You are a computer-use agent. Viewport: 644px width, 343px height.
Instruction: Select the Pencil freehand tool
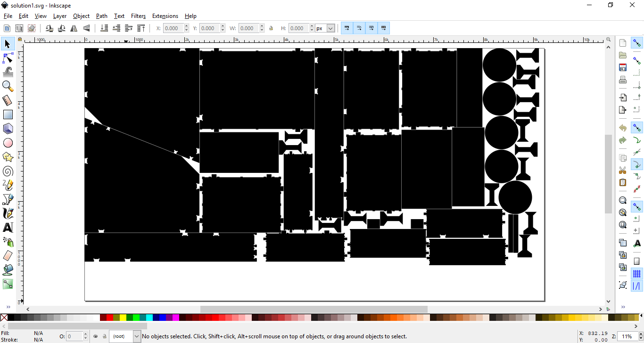coord(8,185)
